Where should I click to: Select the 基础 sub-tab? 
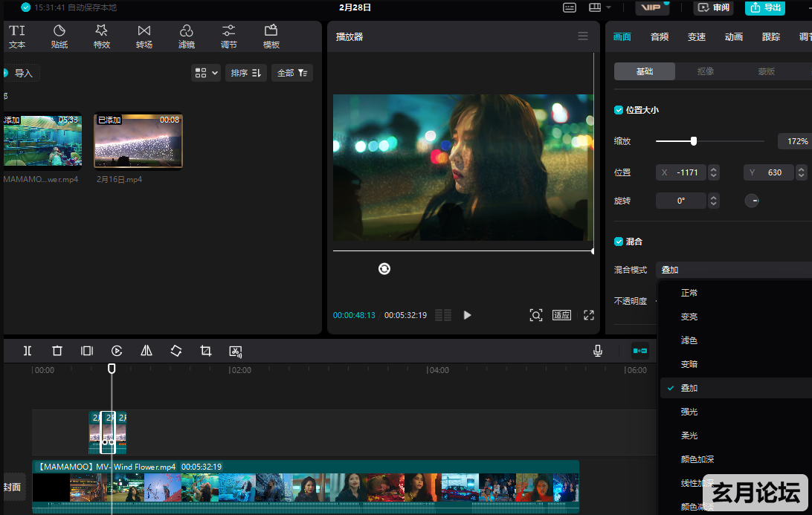[x=645, y=71]
